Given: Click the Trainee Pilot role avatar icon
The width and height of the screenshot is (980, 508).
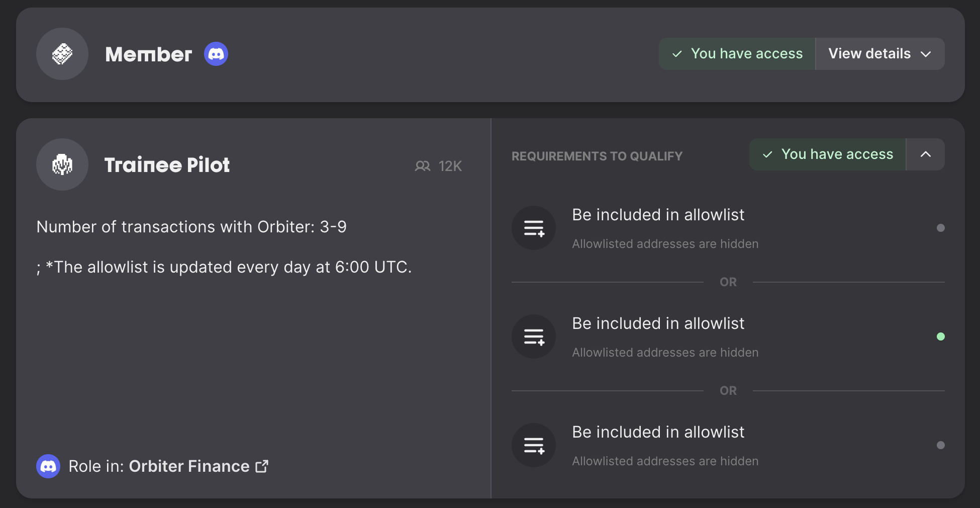Looking at the screenshot, I should click(62, 164).
